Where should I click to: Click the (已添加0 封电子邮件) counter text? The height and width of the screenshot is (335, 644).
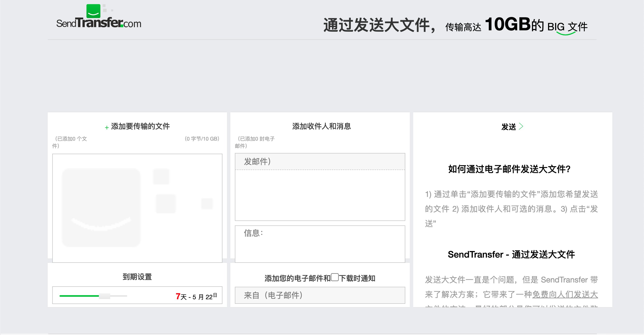coord(255,142)
